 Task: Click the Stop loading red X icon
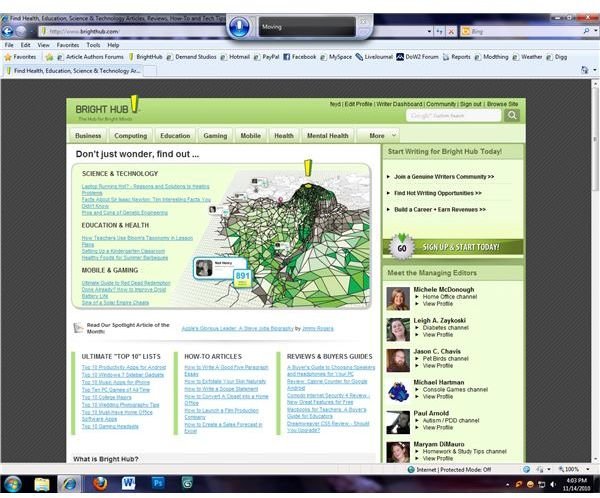452,31
